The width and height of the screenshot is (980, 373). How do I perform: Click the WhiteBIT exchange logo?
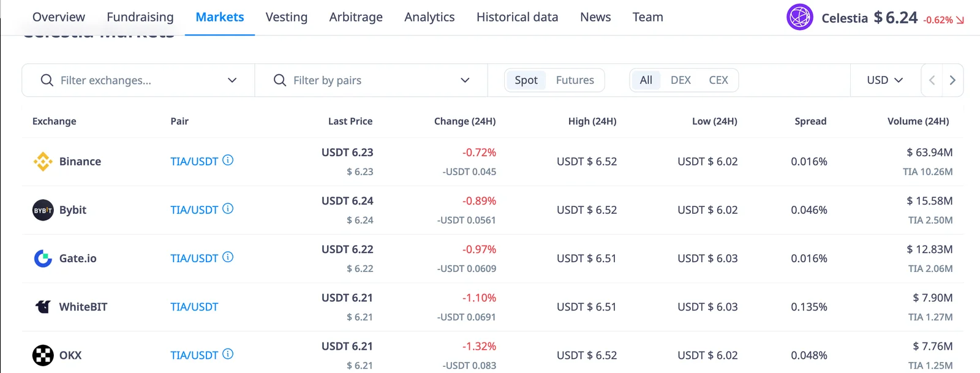(43, 307)
